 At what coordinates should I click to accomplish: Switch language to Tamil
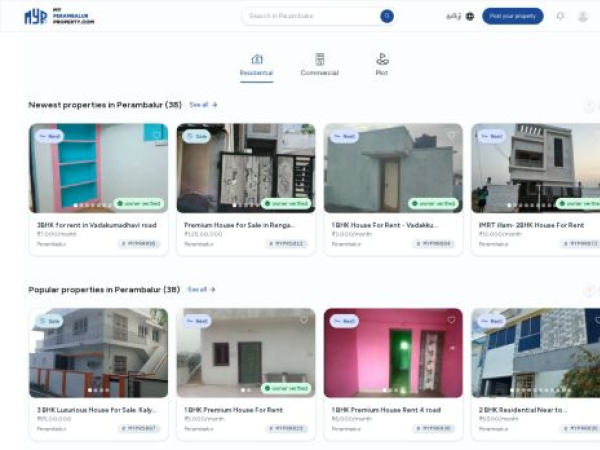coord(453,16)
